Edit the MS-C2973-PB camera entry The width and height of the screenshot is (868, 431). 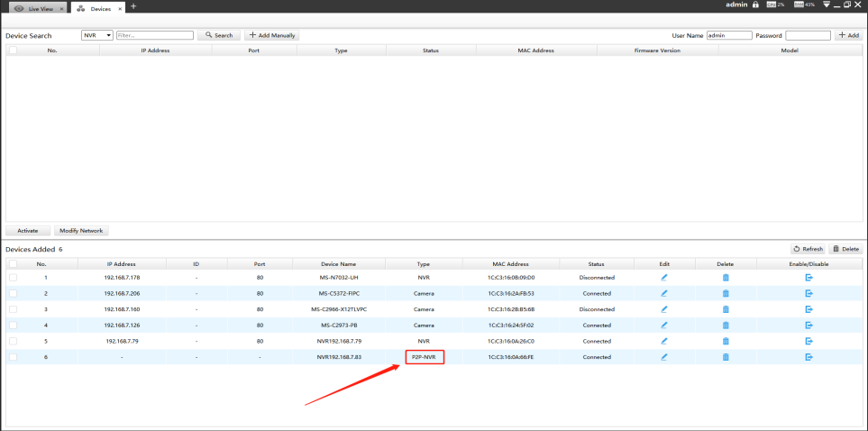tap(664, 326)
